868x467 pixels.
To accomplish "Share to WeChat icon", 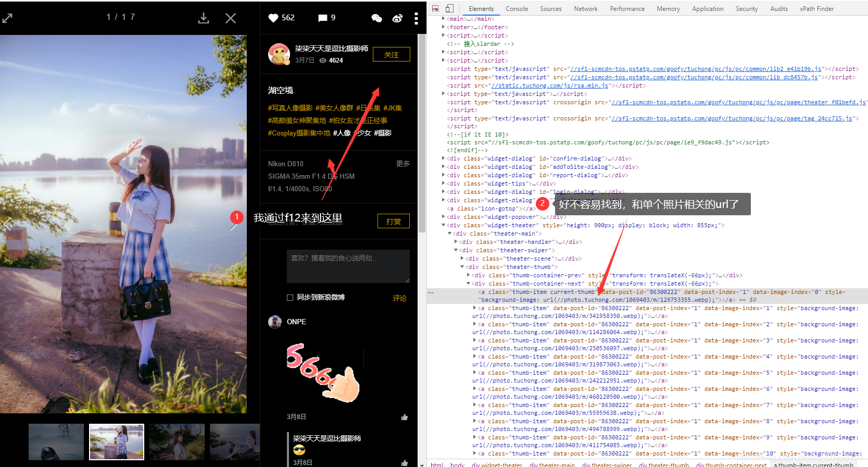I will 376,18.
